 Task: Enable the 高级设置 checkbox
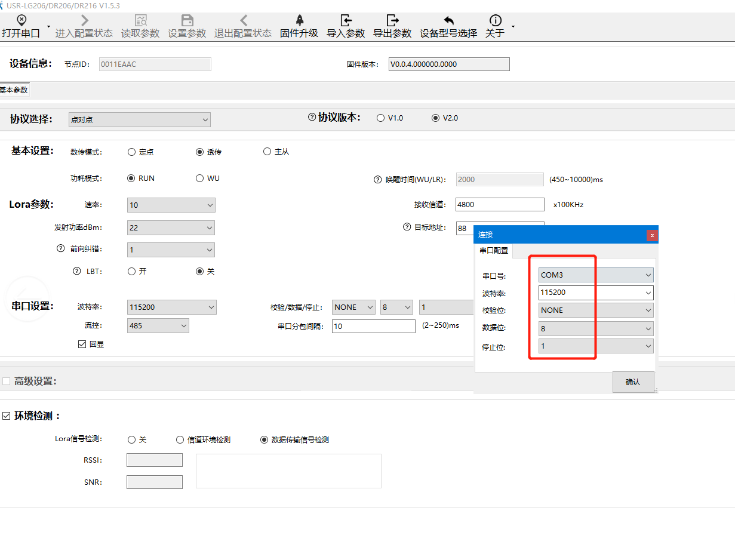[x=7, y=381]
